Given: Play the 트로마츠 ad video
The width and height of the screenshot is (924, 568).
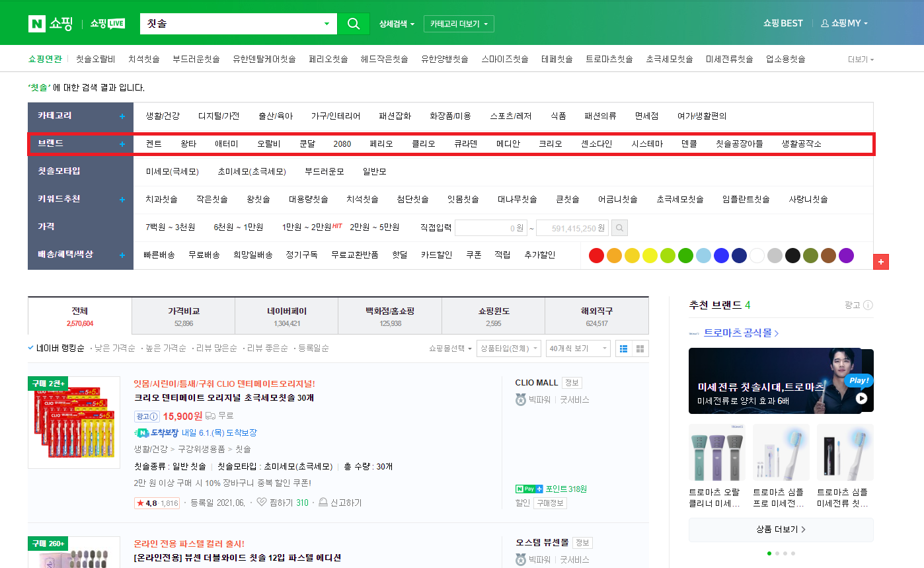Looking at the screenshot, I should [861, 398].
